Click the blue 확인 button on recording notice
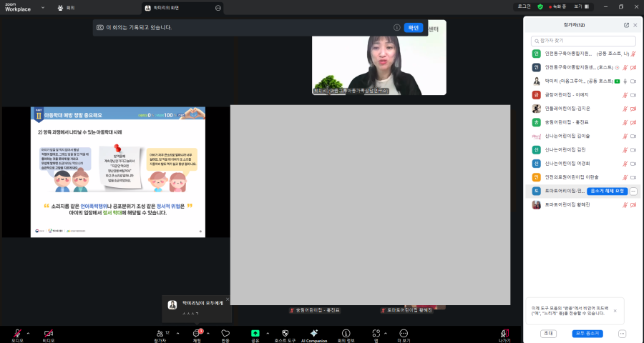 pyautogui.click(x=414, y=27)
